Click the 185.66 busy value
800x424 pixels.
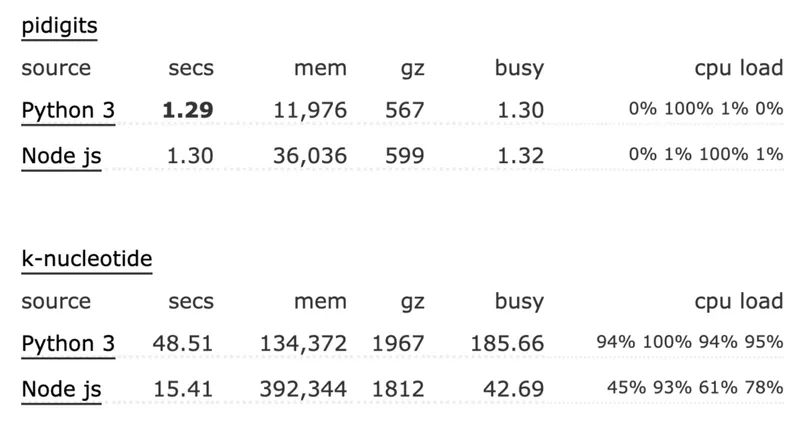coord(506,344)
